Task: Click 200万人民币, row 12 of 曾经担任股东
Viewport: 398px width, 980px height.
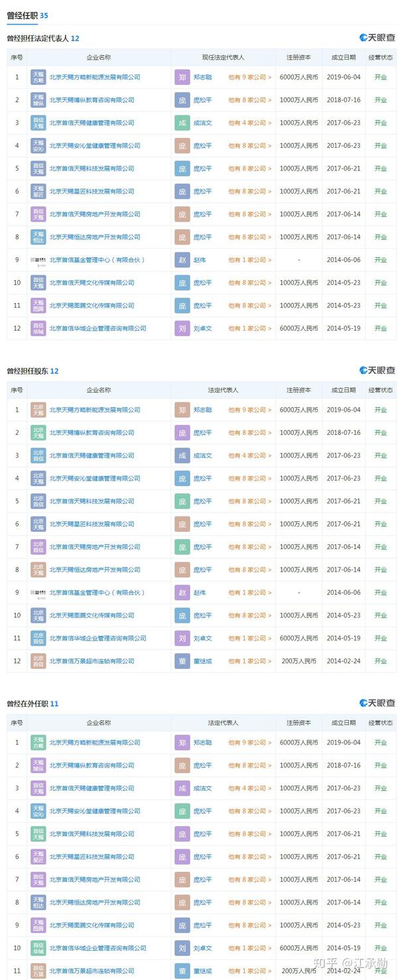Action: pyautogui.click(x=298, y=661)
